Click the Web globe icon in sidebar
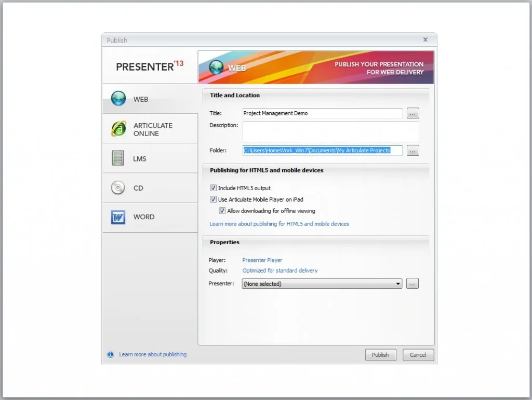Viewport: 532px width, 400px height. [118, 98]
